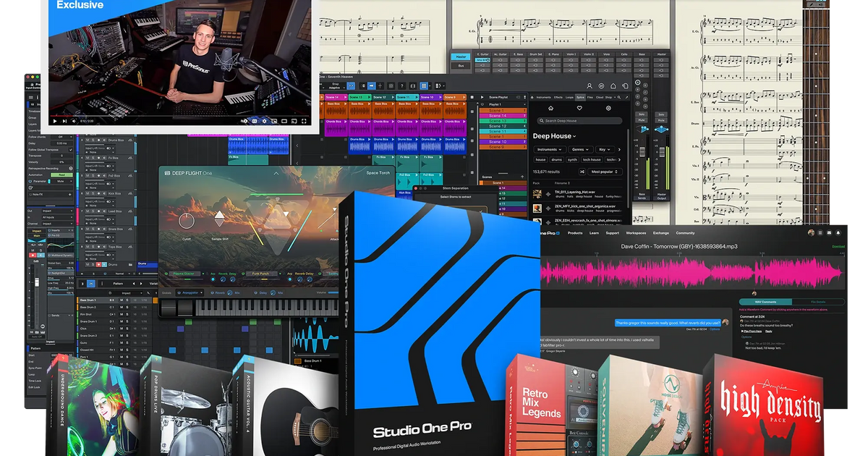
Task: Add a Note FX using the plus icon
Action: (x=70, y=195)
